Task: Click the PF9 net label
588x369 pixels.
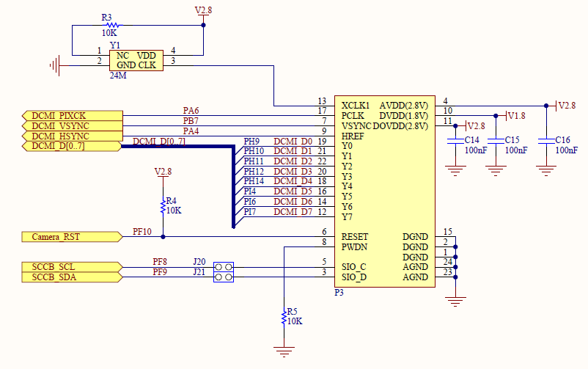Action: tap(160, 271)
